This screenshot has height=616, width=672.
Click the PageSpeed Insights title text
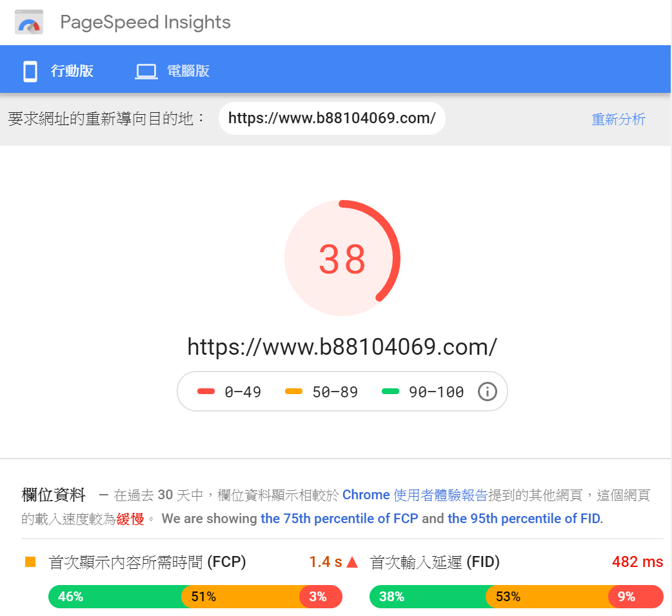pos(145,23)
